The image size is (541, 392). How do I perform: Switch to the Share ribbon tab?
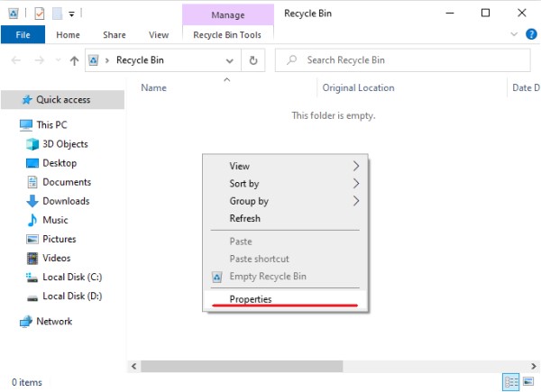[115, 35]
